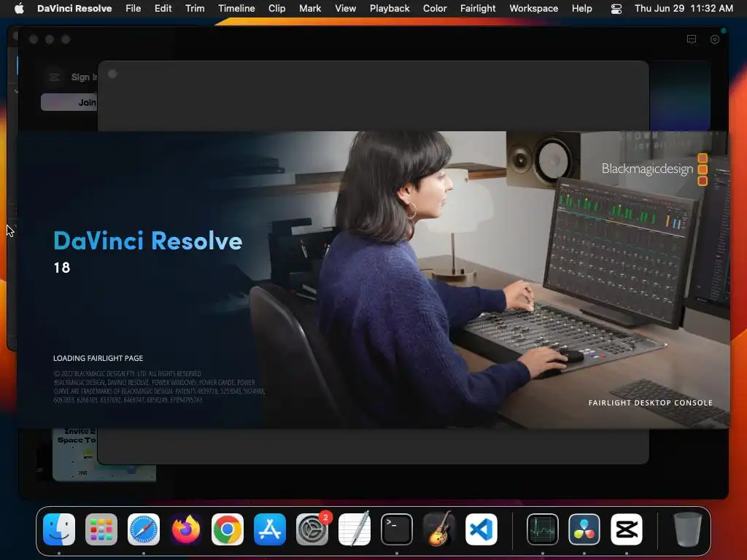747x560 pixels.
Task: Open Finder from the Dock
Action: pyautogui.click(x=59, y=529)
